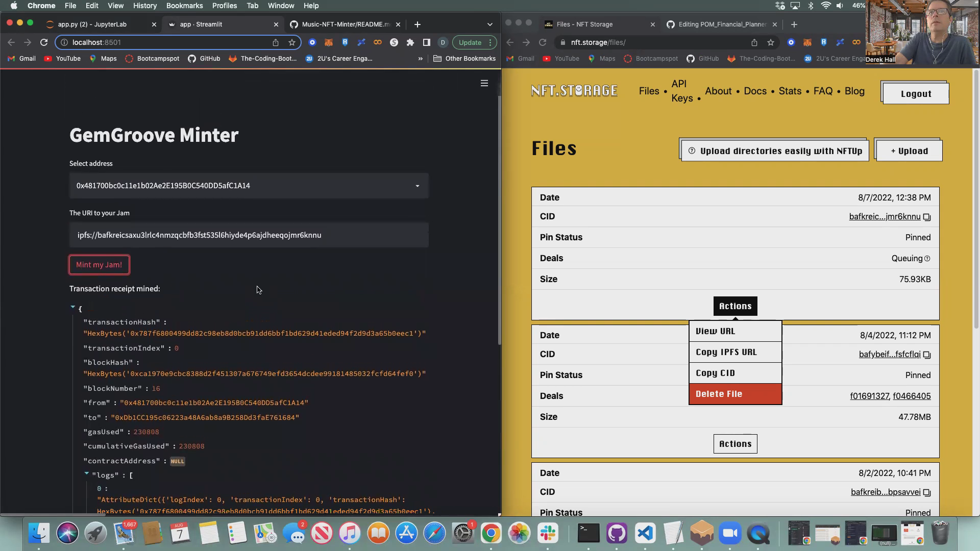Toggle Chrome side panel icon
Image resolution: width=980 pixels, height=551 pixels.
coord(426,42)
